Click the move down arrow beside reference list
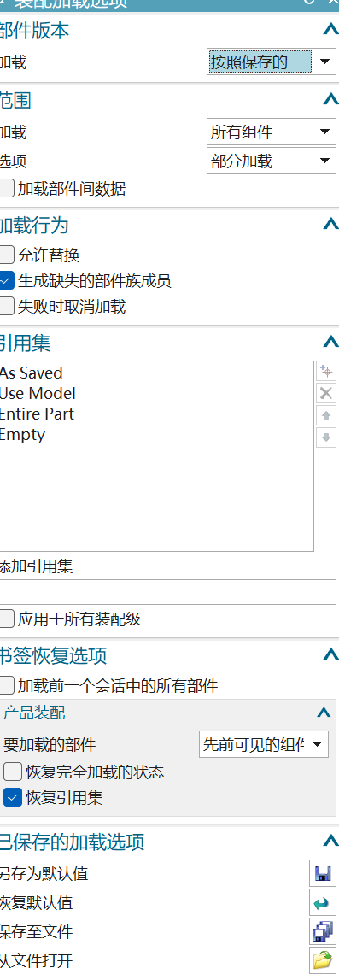The width and height of the screenshot is (339, 980). click(x=326, y=437)
